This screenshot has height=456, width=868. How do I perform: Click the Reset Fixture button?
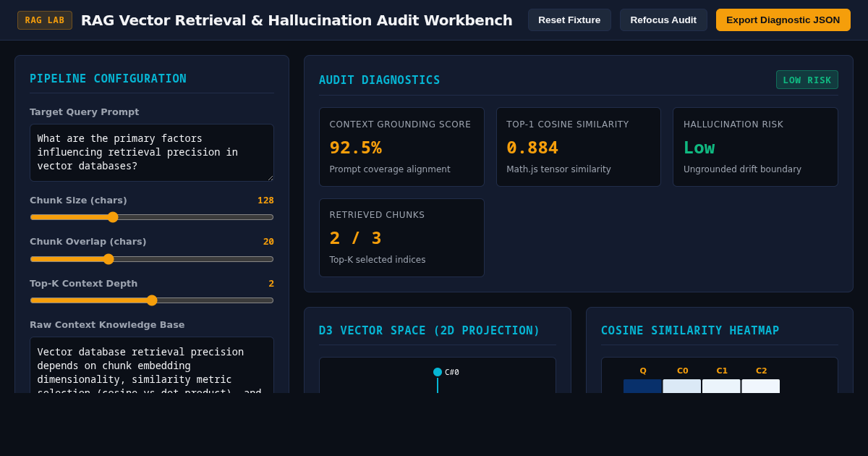[x=569, y=20]
